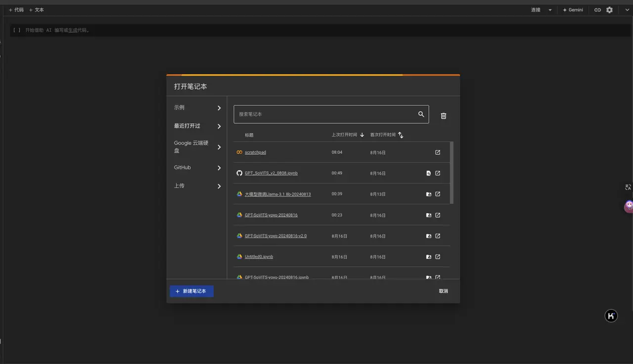Viewport: 633px width, 364px height.
Task: Open scratchpad in a new tab via its icon
Action: coord(438,152)
